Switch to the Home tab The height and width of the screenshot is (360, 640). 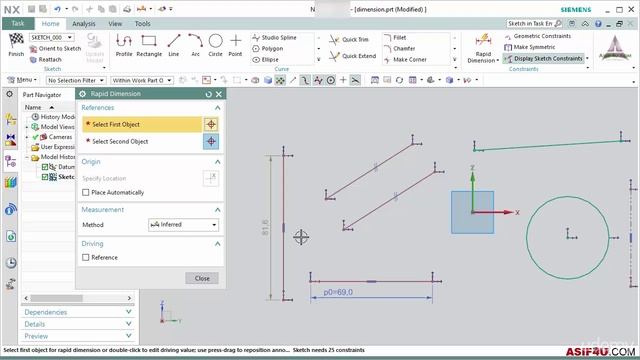50,24
